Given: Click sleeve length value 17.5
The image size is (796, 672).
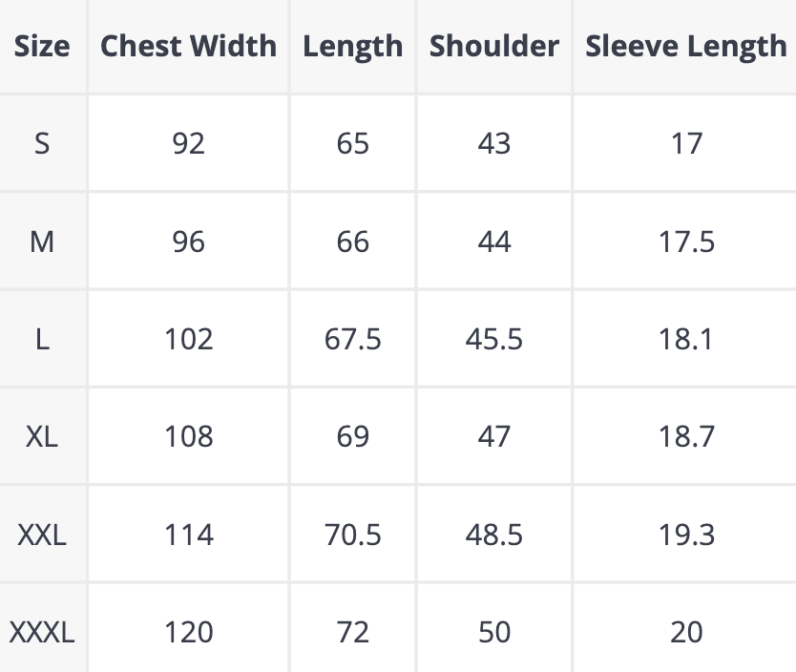Looking at the screenshot, I should coord(685,241).
